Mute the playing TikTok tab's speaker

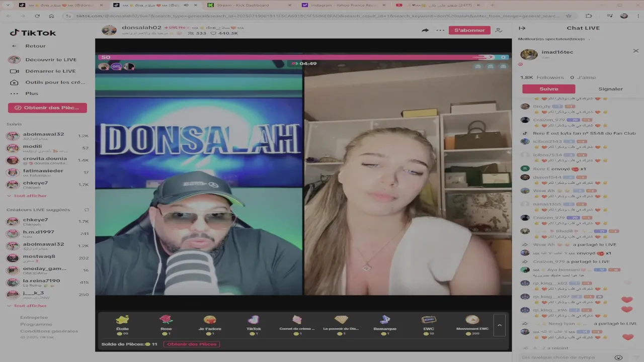186,5
